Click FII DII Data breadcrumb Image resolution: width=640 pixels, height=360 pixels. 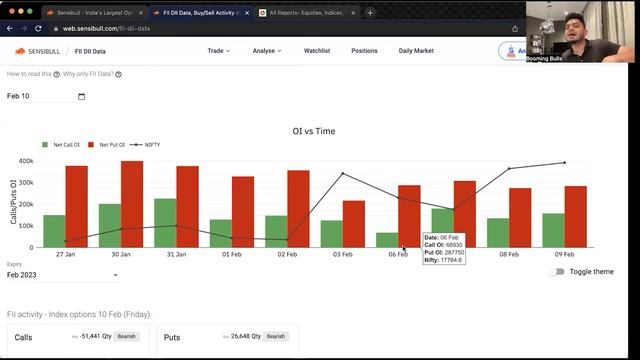coord(90,51)
